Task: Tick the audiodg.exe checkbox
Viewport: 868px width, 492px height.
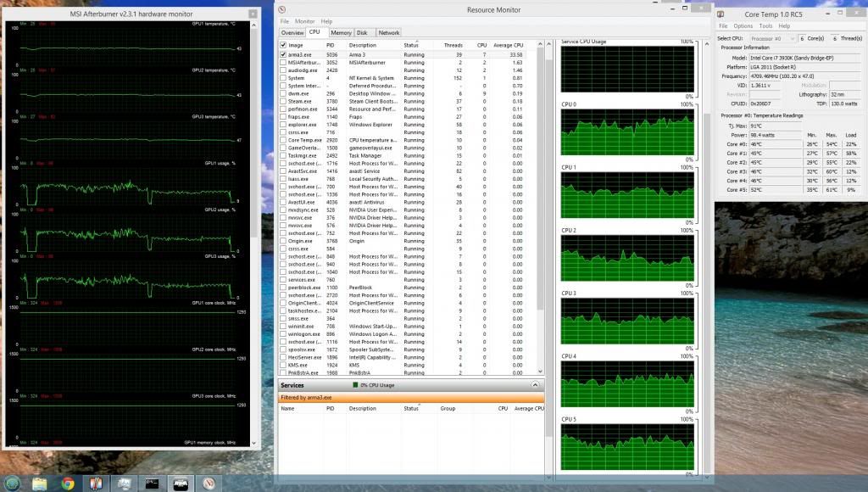Action: click(283, 70)
